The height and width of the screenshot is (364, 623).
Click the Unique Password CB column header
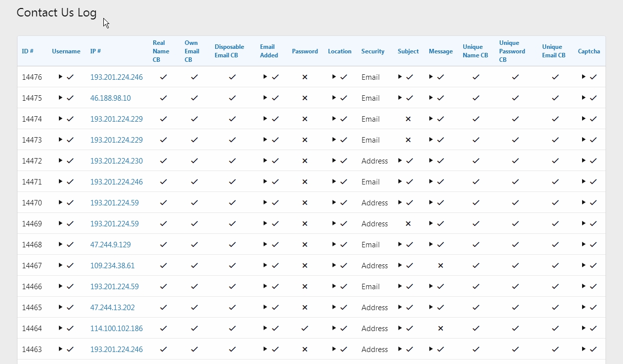pos(512,51)
